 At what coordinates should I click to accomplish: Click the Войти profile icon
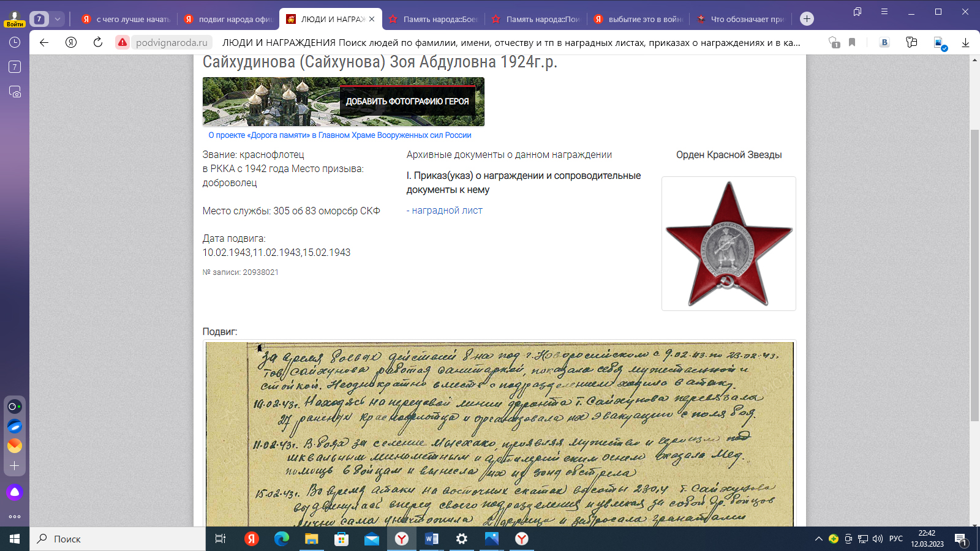[x=15, y=19]
